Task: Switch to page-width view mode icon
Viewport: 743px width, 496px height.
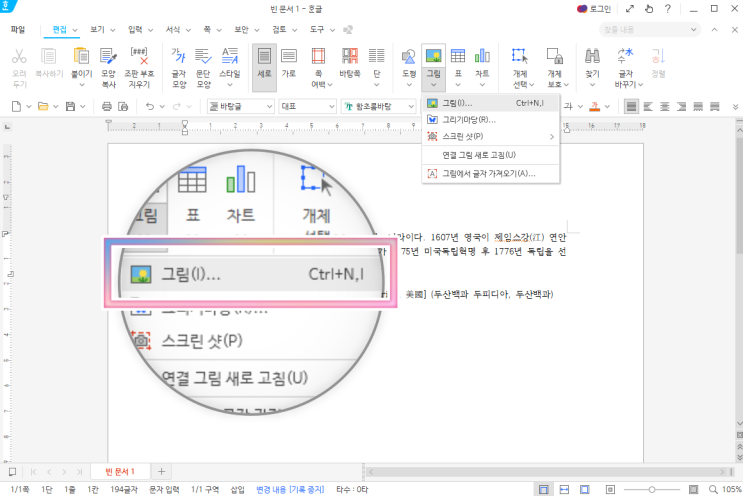Action: 564,489
